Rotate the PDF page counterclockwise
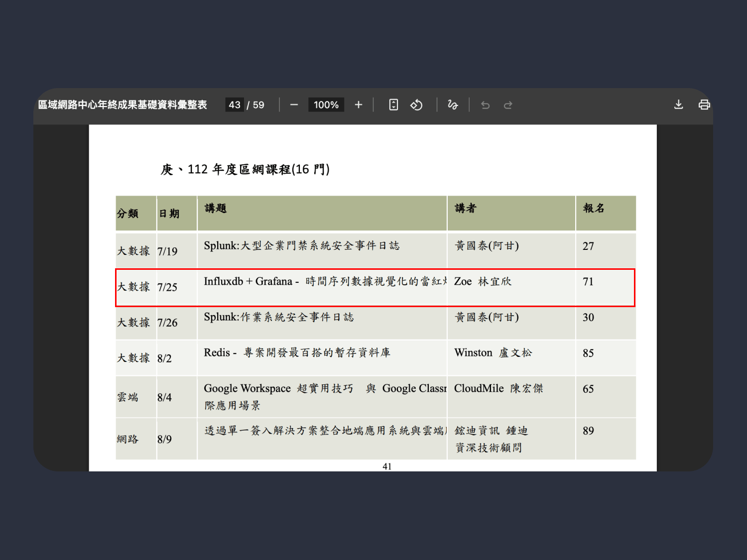747x560 pixels. [417, 105]
